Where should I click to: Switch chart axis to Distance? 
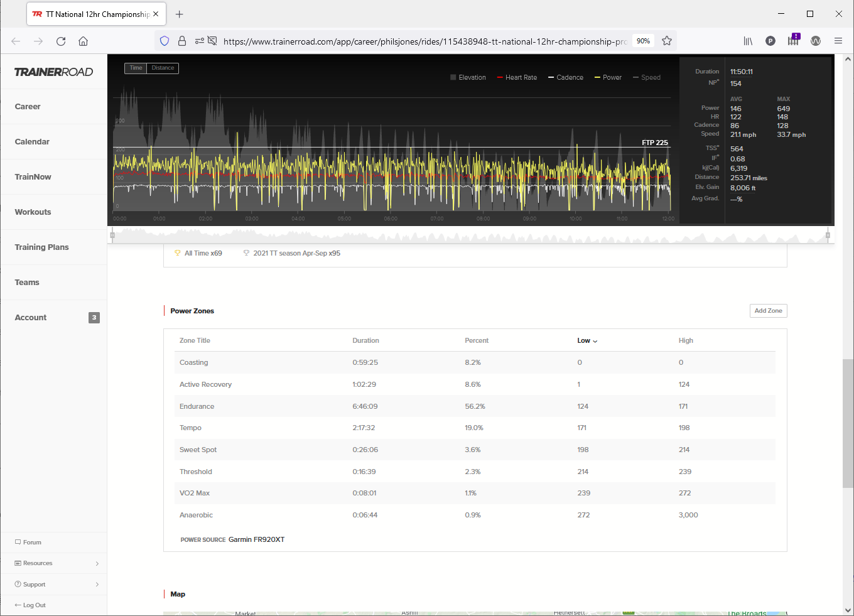163,68
